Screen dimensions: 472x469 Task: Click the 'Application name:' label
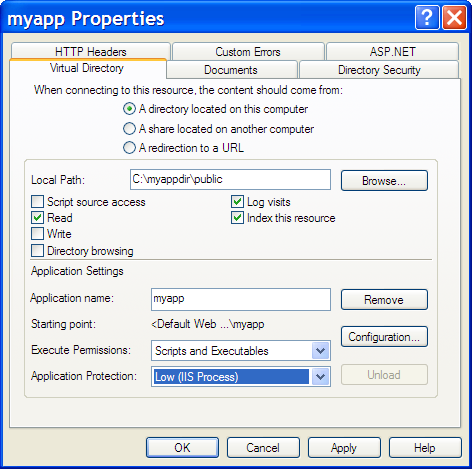72,298
